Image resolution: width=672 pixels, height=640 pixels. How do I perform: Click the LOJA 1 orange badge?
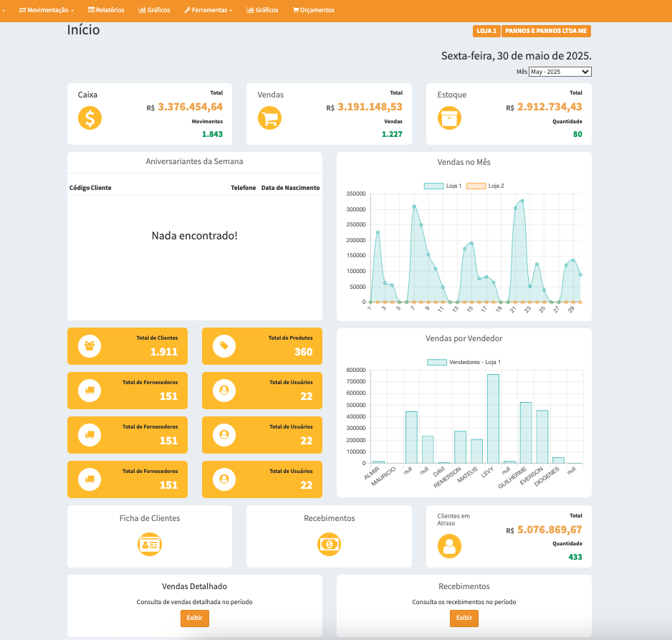pyautogui.click(x=486, y=31)
